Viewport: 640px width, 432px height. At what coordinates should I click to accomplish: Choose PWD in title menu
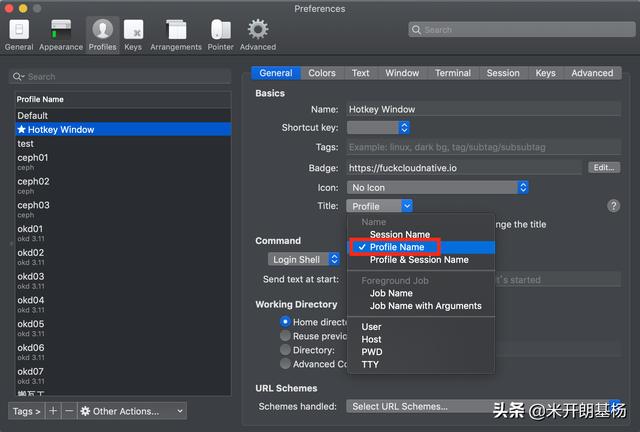point(421,352)
